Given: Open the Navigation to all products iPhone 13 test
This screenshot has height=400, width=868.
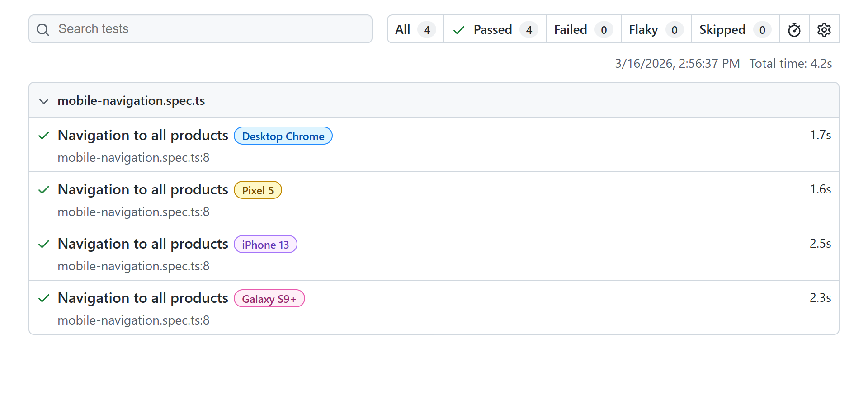Looking at the screenshot, I should pyautogui.click(x=143, y=244).
